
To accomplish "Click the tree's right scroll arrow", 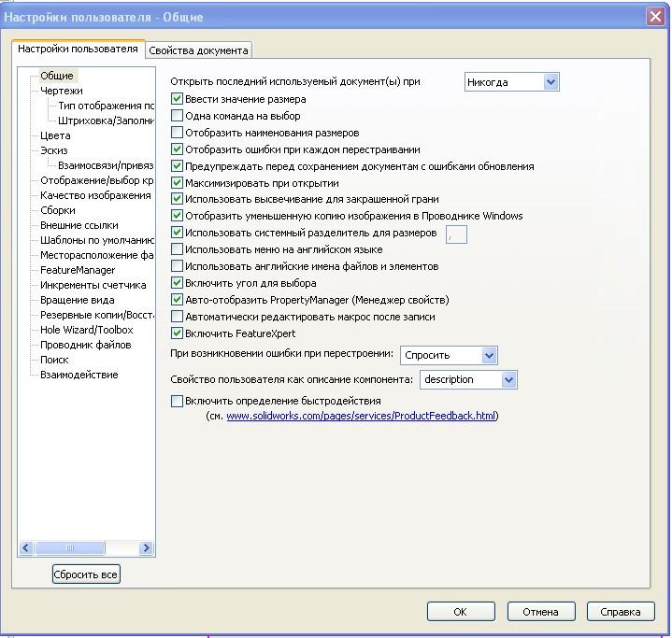I will coord(146,547).
